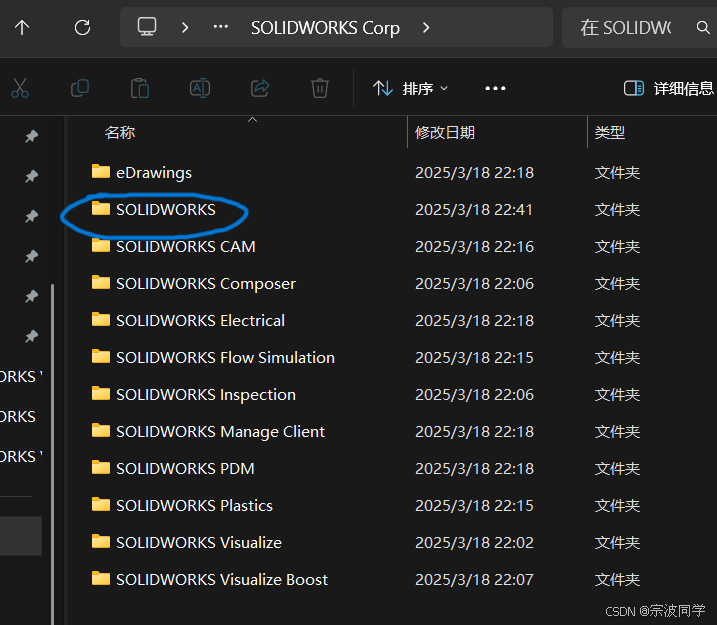Click the Rename icon in toolbar
The image size is (717, 625).
[x=200, y=88]
